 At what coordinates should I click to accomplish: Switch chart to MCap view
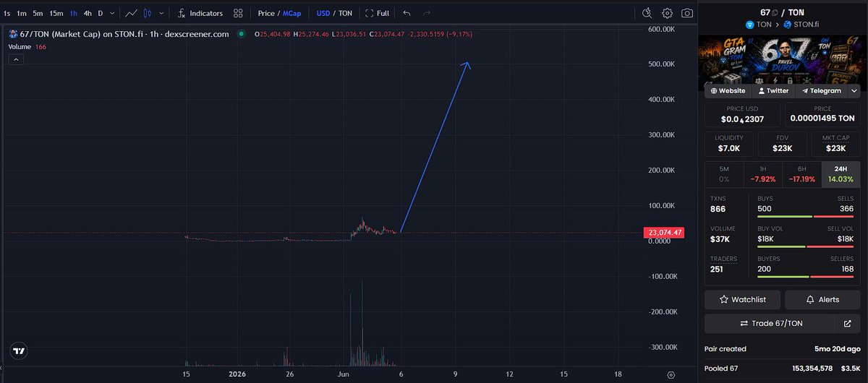tap(292, 13)
